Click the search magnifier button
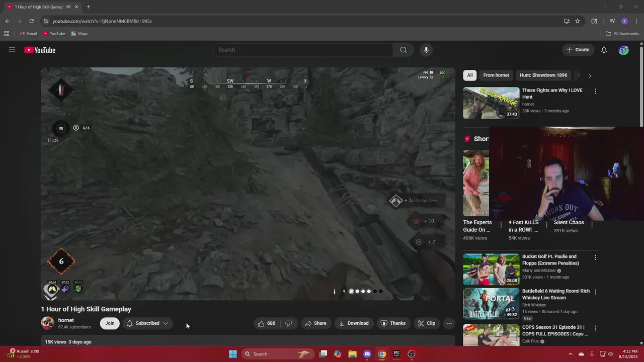 tap(404, 50)
